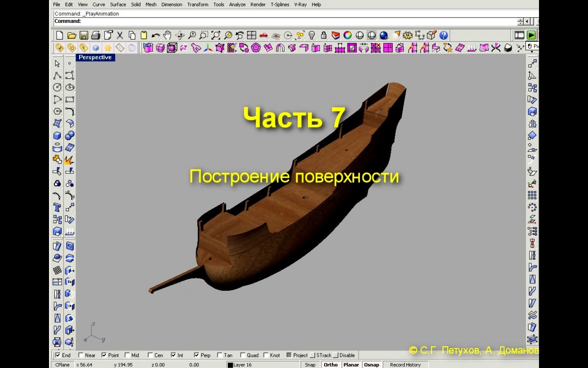Open the File menu
The width and height of the screenshot is (588, 368).
(x=57, y=4)
